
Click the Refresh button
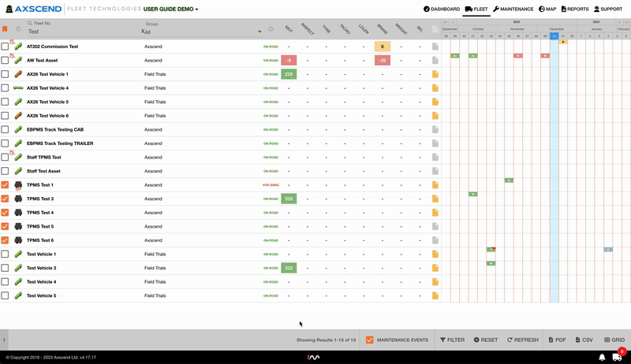click(x=523, y=340)
